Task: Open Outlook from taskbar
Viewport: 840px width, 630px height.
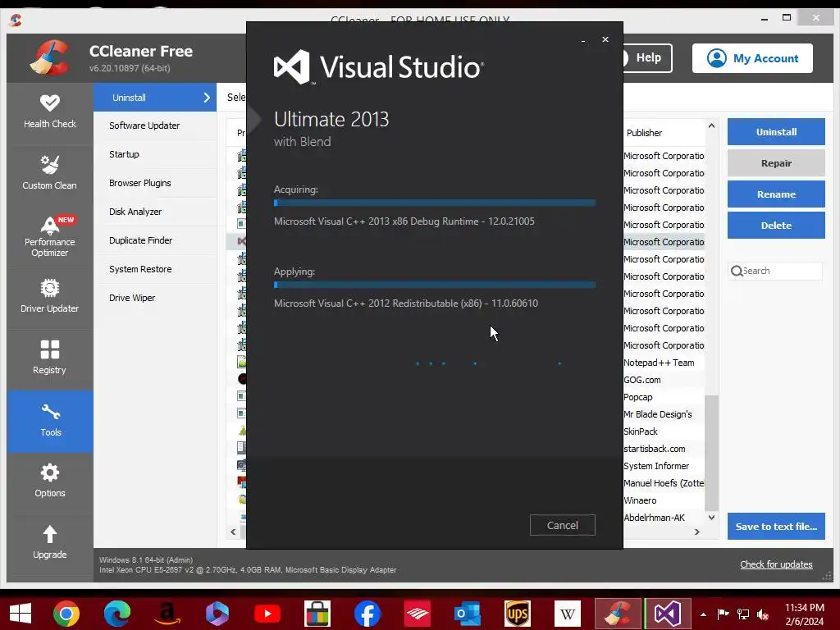Action: (x=467, y=614)
